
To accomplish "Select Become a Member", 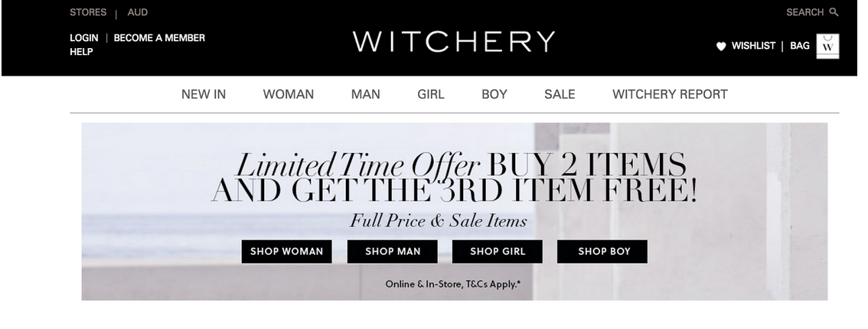I will 159,37.
